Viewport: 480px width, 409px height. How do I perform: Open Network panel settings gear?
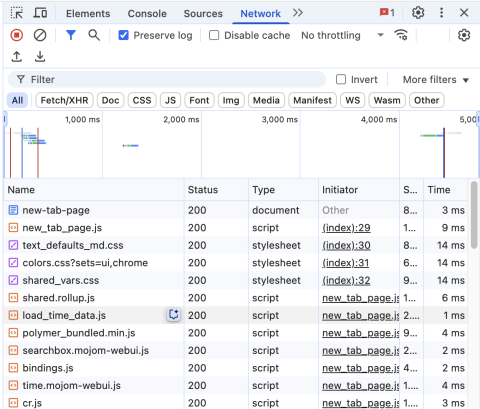(464, 35)
